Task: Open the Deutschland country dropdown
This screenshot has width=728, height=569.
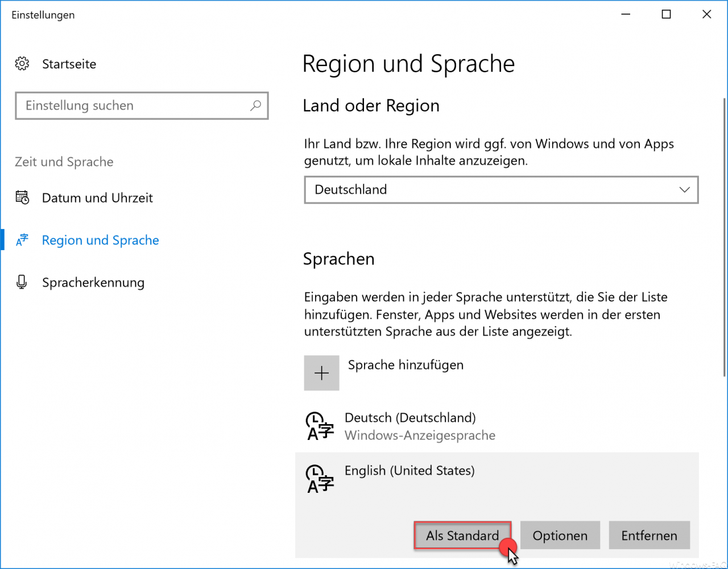Action: click(x=501, y=190)
